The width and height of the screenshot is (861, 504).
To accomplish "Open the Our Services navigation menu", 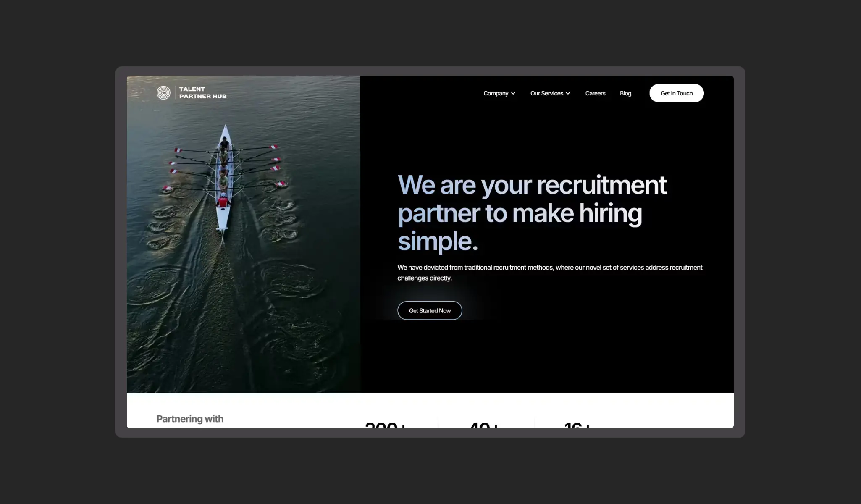I will click(x=546, y=93).
